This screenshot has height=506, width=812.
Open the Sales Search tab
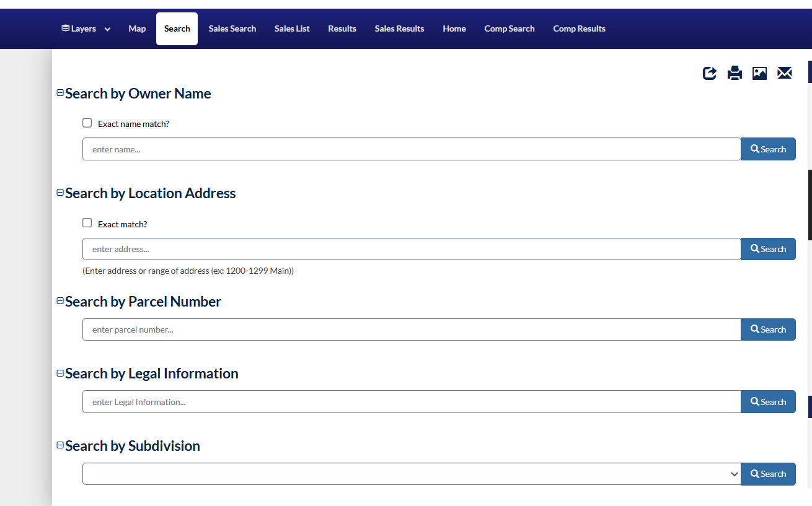click(232, 28)
